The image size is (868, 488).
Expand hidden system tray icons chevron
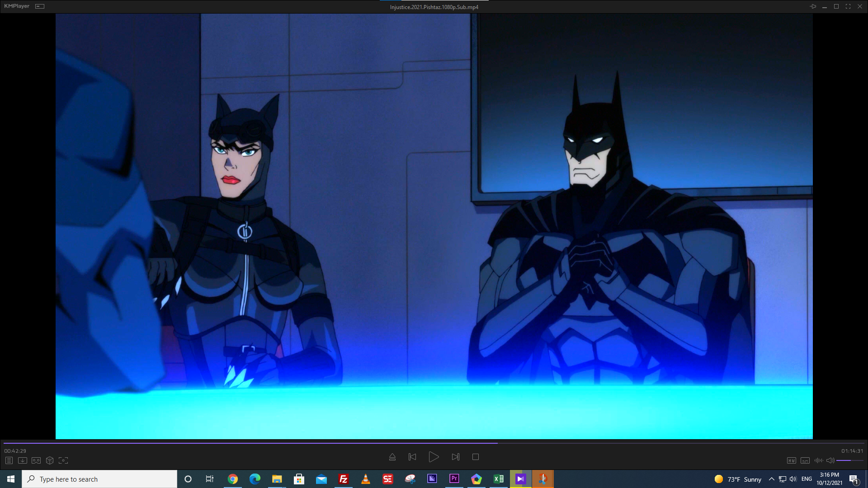(x=771, y=479)
